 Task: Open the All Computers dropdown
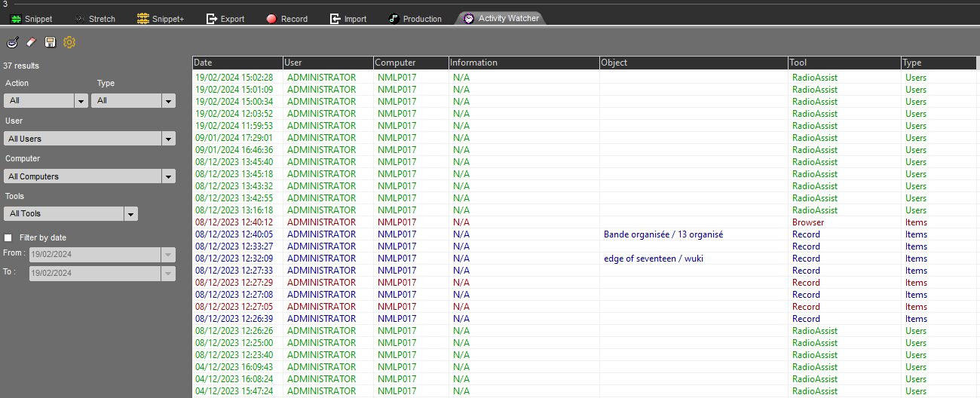[x=169, y=176]
